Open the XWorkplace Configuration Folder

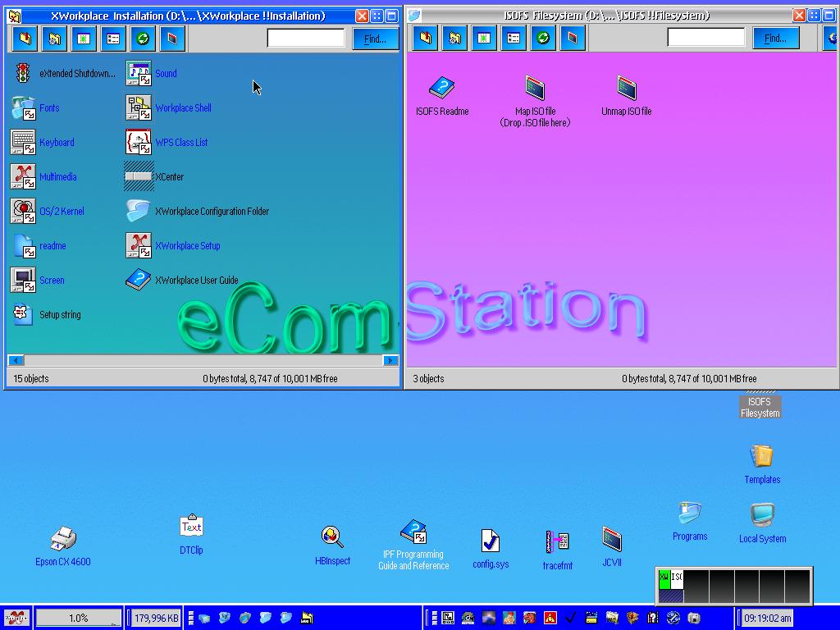139,212
